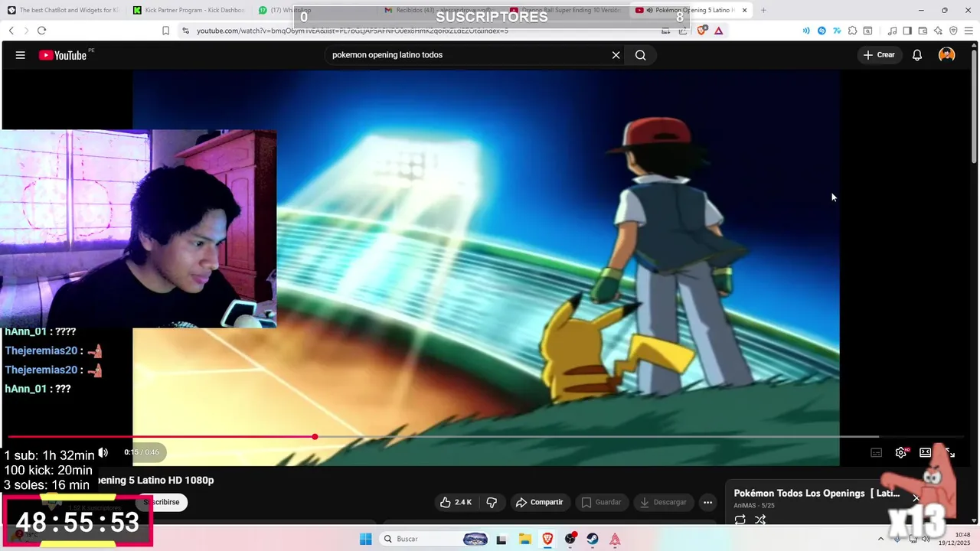980x551 pixels.
Task: Dislike the video
Action: click(x=492, y=502)
